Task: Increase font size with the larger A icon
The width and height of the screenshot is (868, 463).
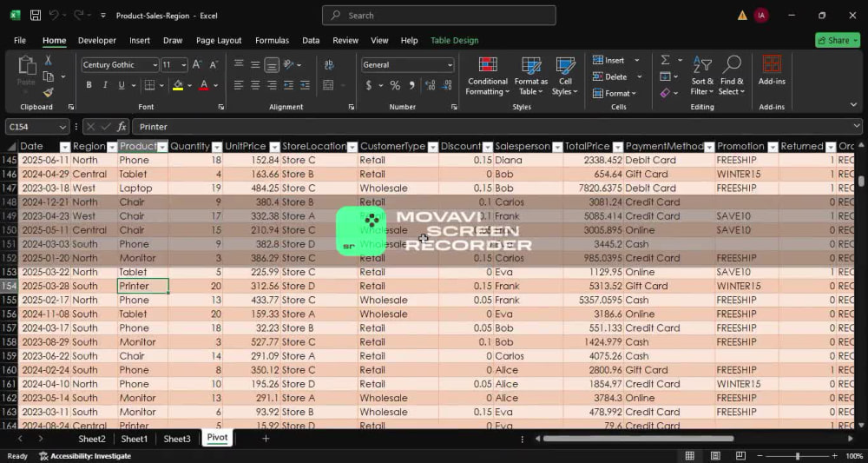Action: 197,65
